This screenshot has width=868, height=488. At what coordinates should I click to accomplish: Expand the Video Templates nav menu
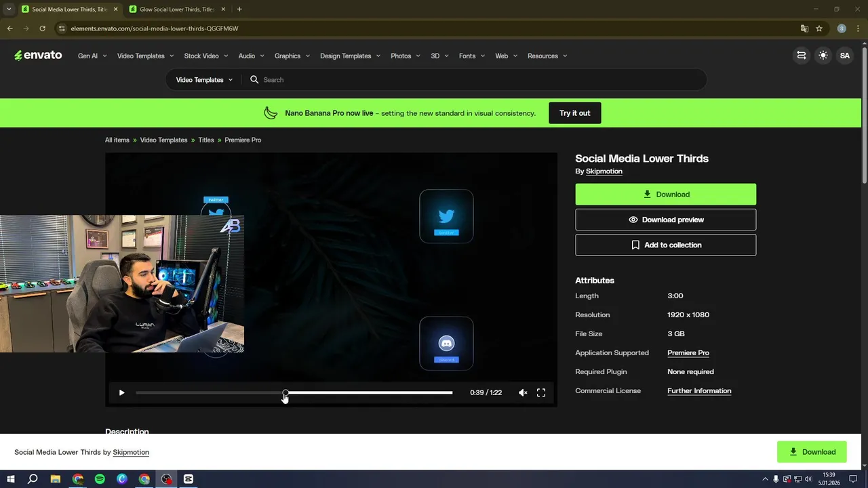(145, 56)
